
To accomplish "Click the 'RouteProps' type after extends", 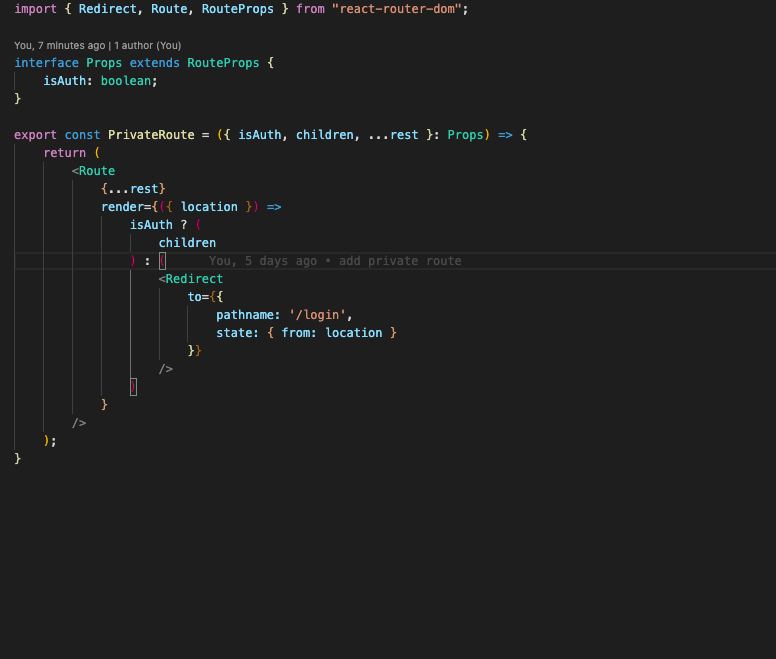I will pyautogui.click(x=223, y=63).
